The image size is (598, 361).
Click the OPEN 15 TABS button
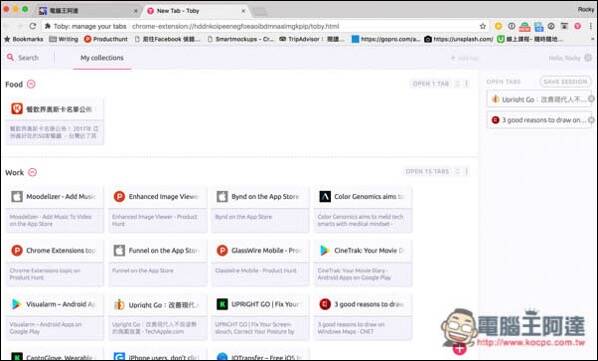(427, 172)
